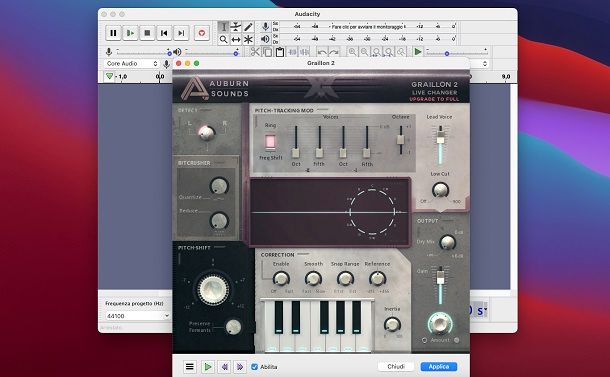Click the Zoom Out icon
The height and width of the screenshot is (377, 610).
tap(365, 52)
